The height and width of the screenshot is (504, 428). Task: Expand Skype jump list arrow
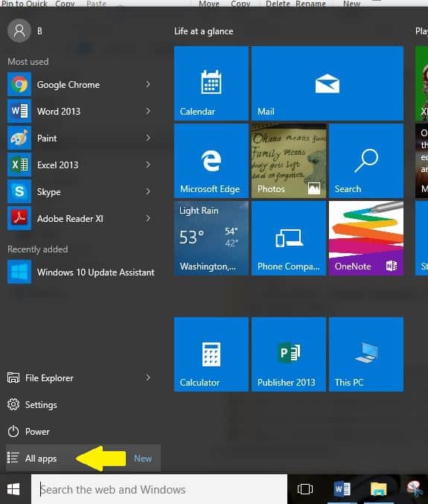point(148,192)
